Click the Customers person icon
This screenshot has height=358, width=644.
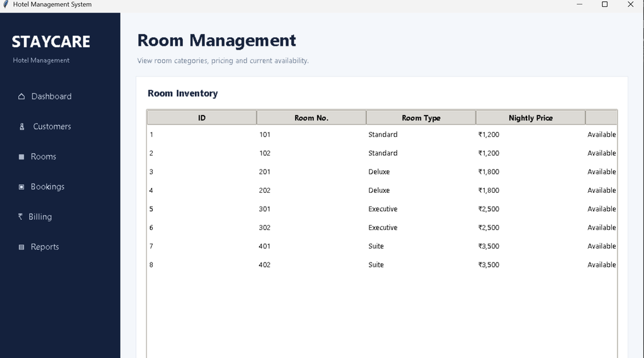pyautogui.click(x=22, y=127)
